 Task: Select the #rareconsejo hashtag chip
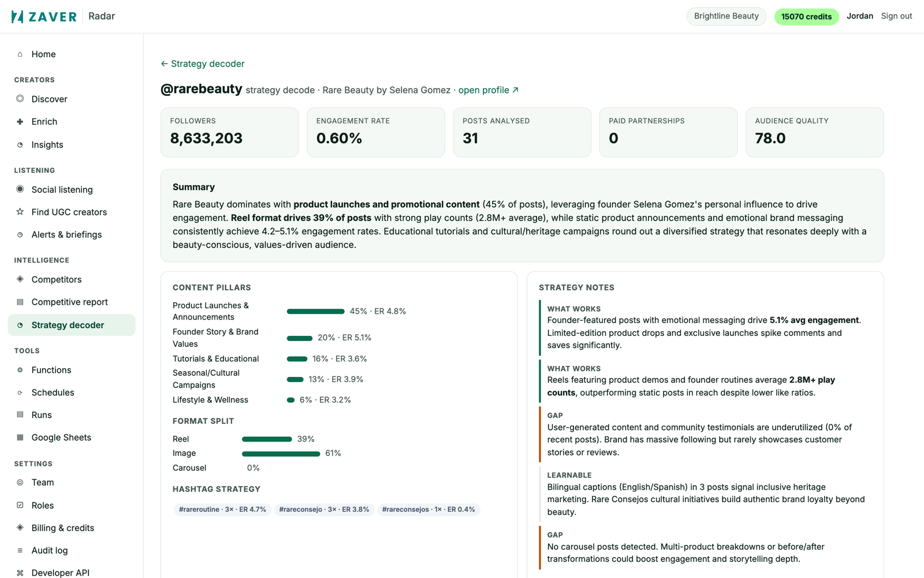[x=324, y=509]
